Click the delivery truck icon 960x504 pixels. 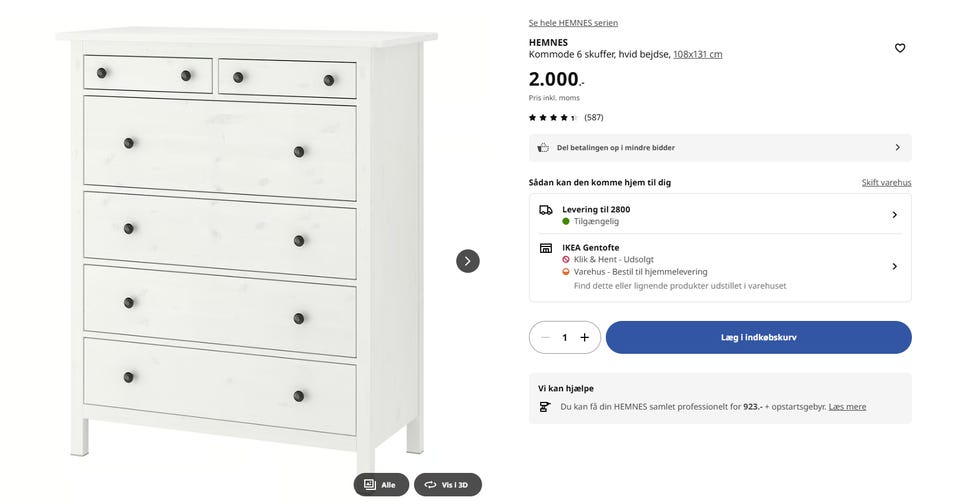pos(545,210)
